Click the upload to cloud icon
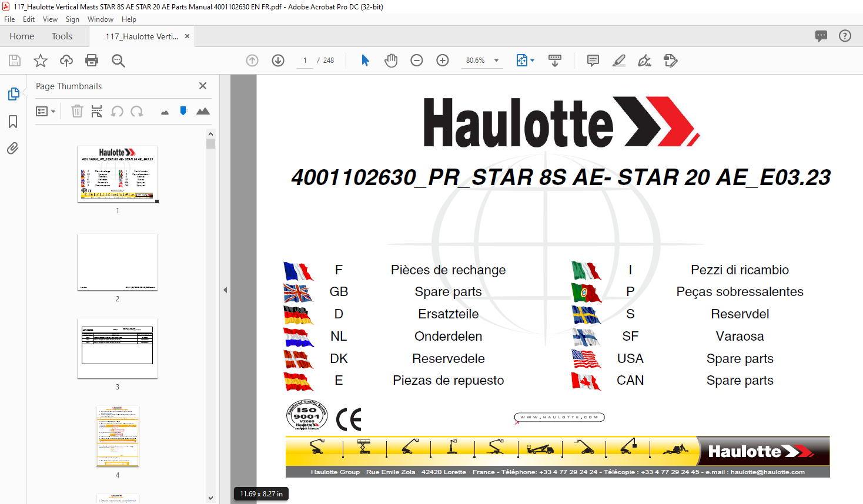Screen dimensions: 863x504 click(x=66, y=61)
